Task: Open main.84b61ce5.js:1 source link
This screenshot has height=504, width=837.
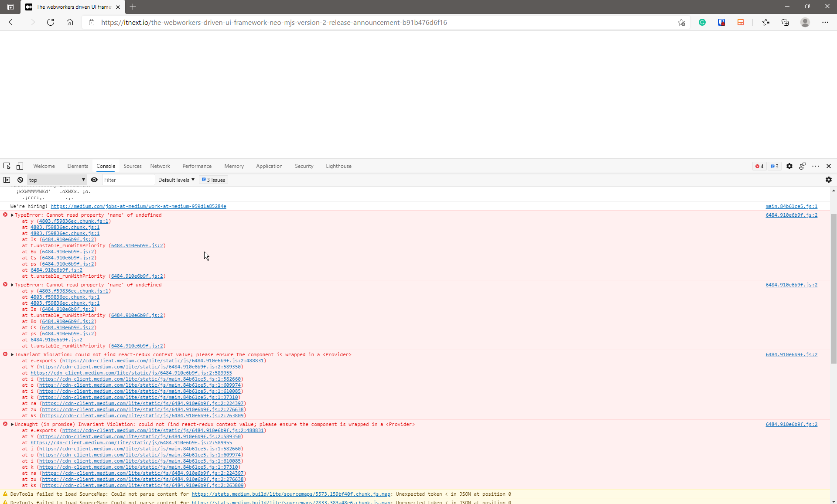Action: click(792, 206)
